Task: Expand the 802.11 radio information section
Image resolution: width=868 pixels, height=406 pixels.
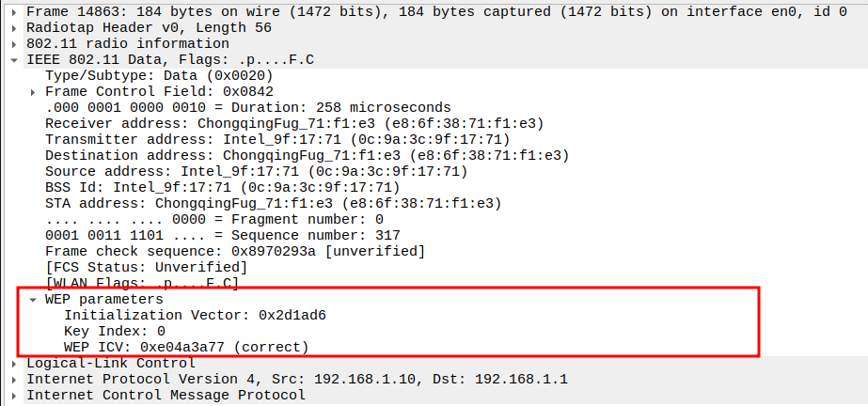Action: [x=15, y=43]
